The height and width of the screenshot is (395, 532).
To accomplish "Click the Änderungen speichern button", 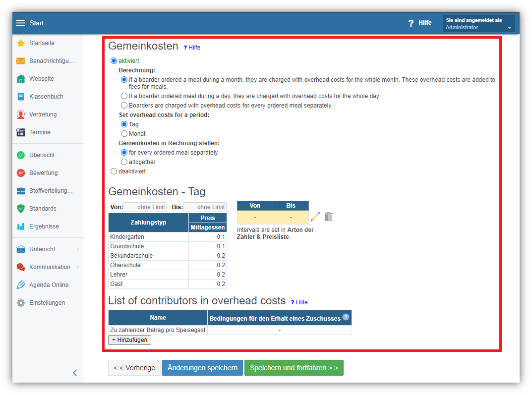I will [x=202, y=368].
